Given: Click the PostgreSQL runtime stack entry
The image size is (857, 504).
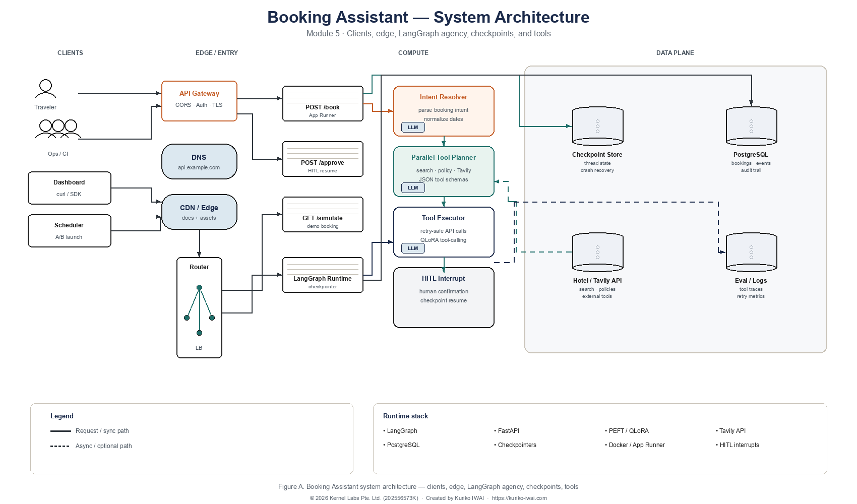Looking at the screenshot, I should pyautogui.click(x=401, y=445).
